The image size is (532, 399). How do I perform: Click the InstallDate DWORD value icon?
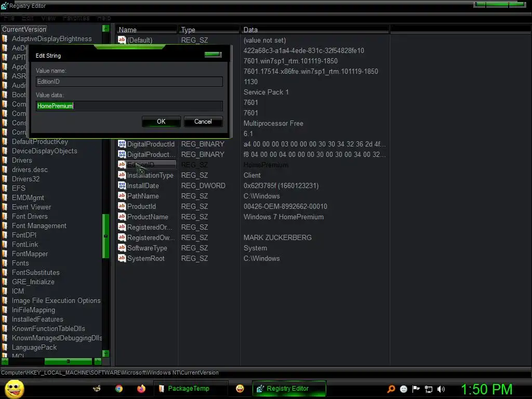coord(122,185)
